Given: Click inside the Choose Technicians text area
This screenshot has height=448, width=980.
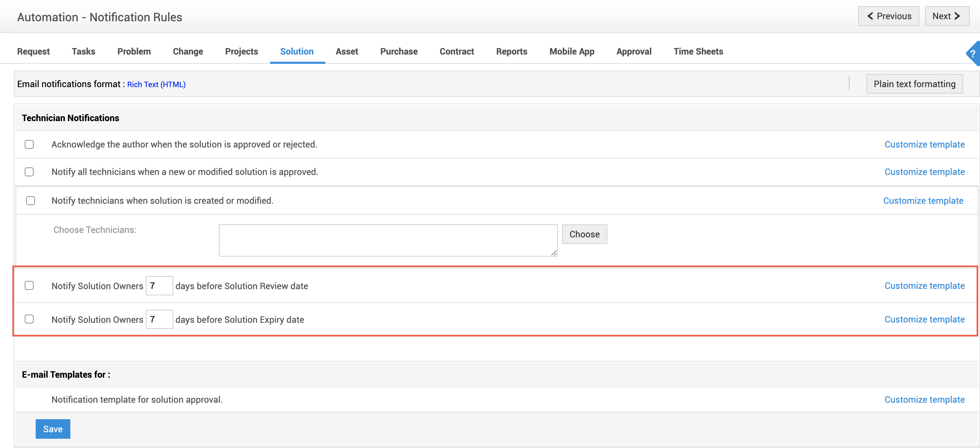Looking at the screenshot, I should (388, 240).
